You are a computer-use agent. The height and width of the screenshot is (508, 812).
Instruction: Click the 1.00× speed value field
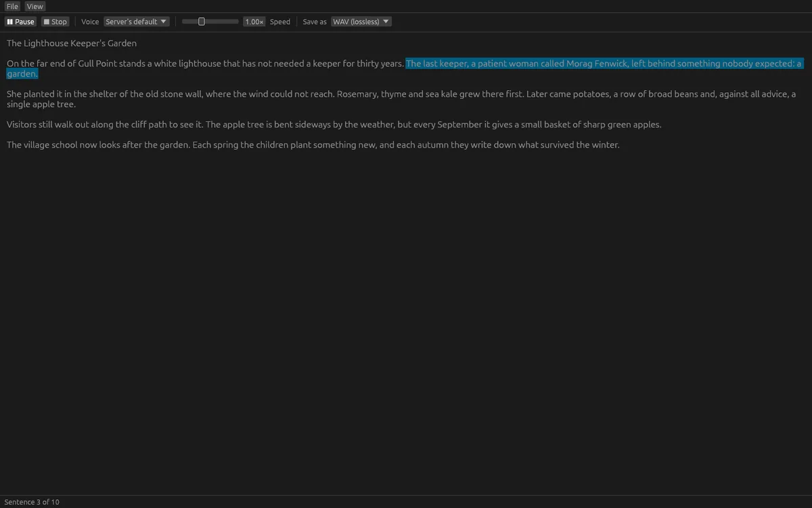click(254, 22)
